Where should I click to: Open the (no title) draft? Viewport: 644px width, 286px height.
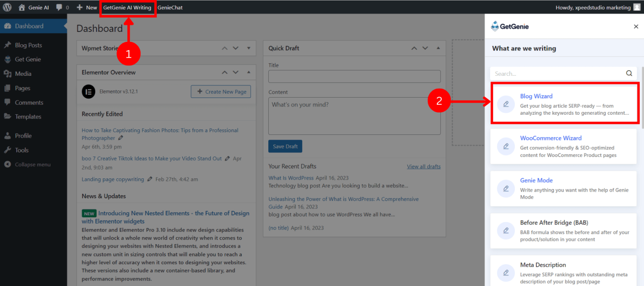[x=278, y=228]
